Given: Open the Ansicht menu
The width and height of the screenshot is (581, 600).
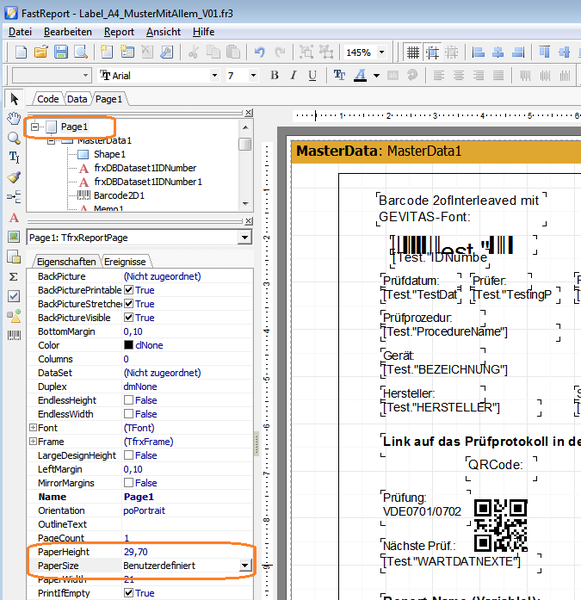Looking at the screenshot, I should (163, 32).
